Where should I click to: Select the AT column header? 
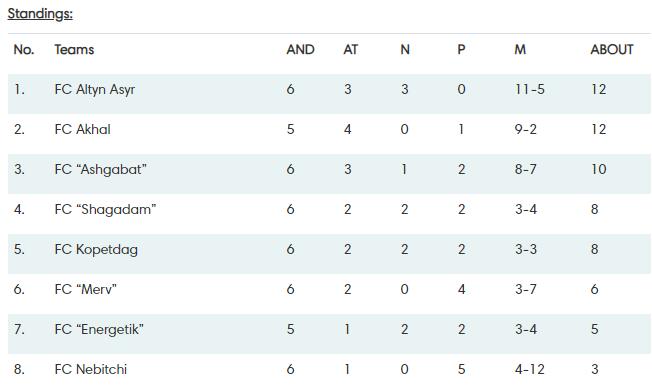click(351, 49)
